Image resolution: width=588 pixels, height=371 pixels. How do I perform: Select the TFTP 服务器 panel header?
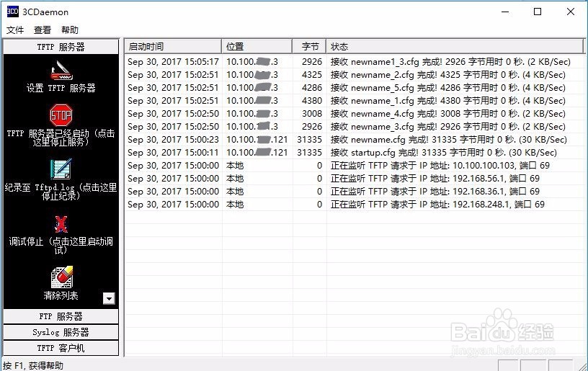61,47
